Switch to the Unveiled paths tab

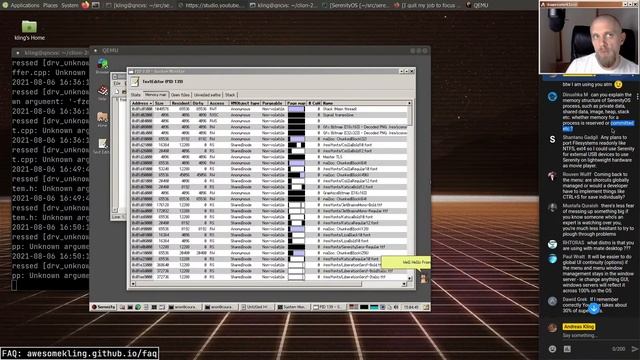[207, 95]
